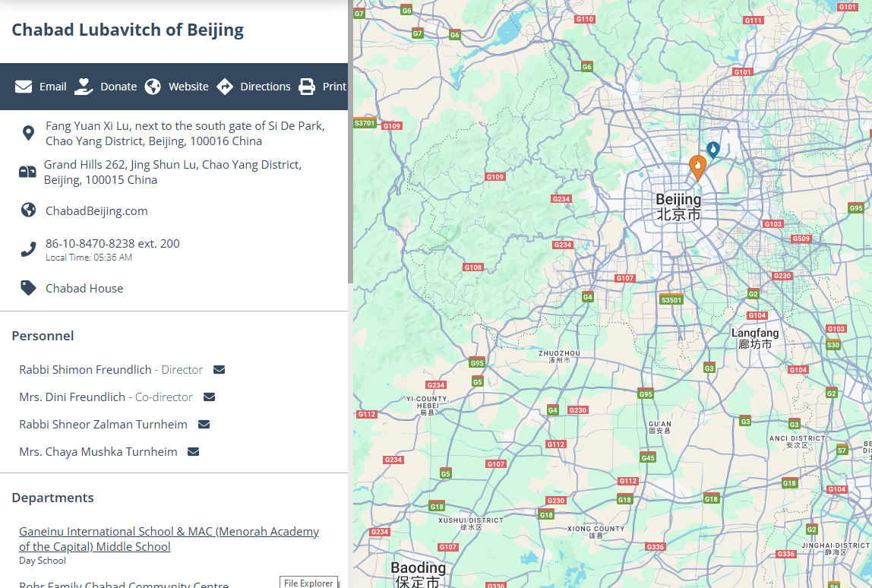Click the location pin icon beside street address
The image size is (872, 588).
pyautogui.click(x=28, y=134)
